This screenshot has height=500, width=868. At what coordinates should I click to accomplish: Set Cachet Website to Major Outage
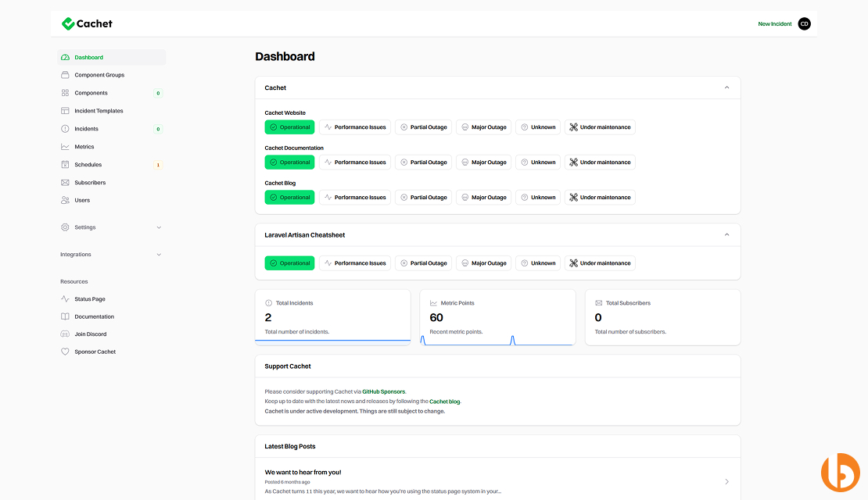(x=484, y=127)
